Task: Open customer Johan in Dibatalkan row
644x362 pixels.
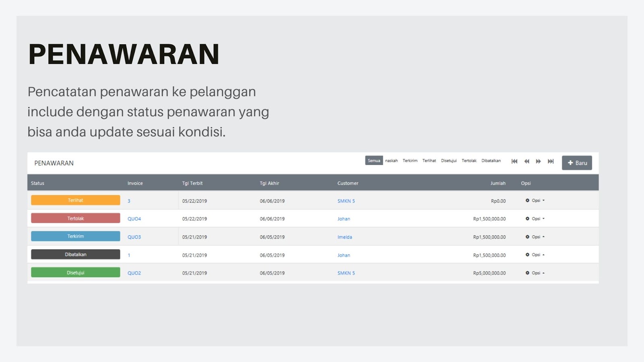Action: (x=344, y=255)
